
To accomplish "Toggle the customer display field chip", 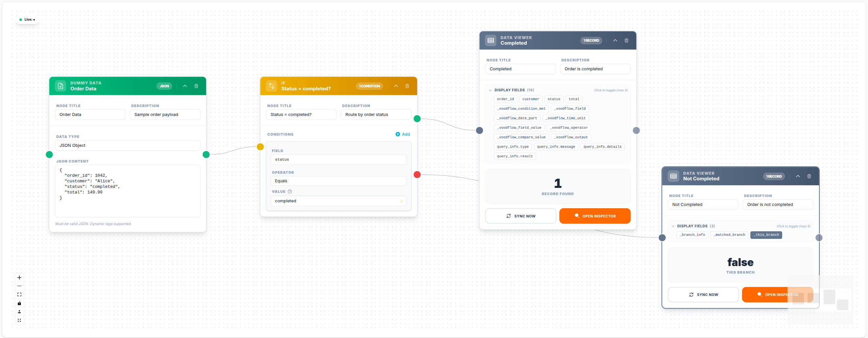I will 530,99.
